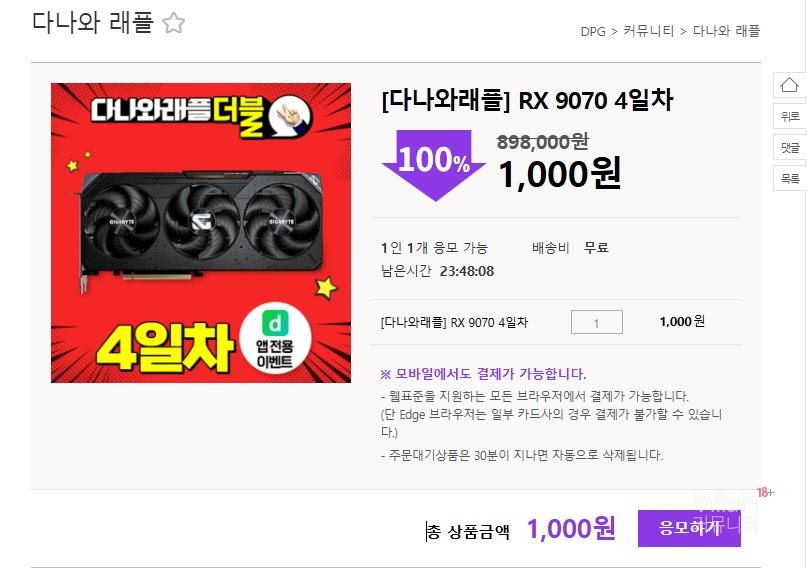Click the DPG breadcrumb link
The width and height of the screenshot is (809, 568).
tap(593, 31)
